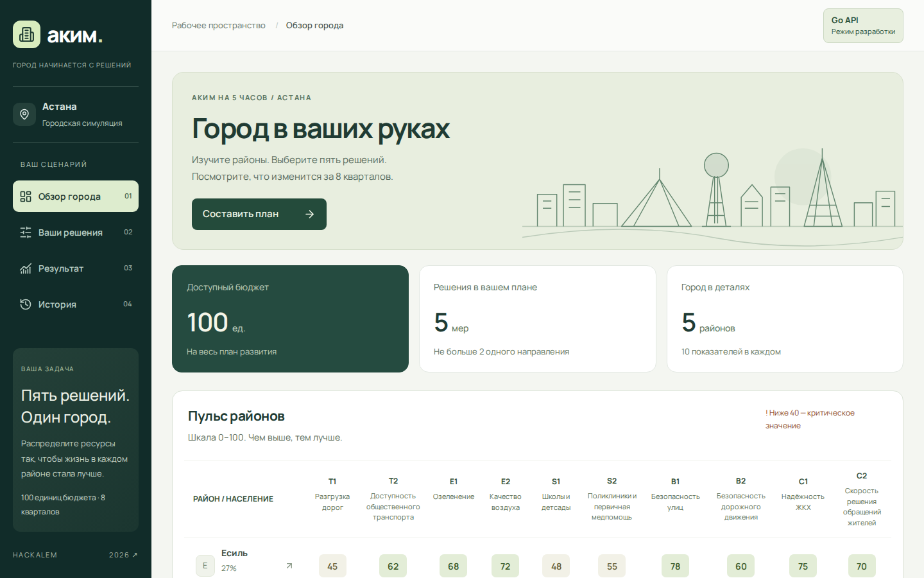Click the Город в деталях card

(785, 319)
